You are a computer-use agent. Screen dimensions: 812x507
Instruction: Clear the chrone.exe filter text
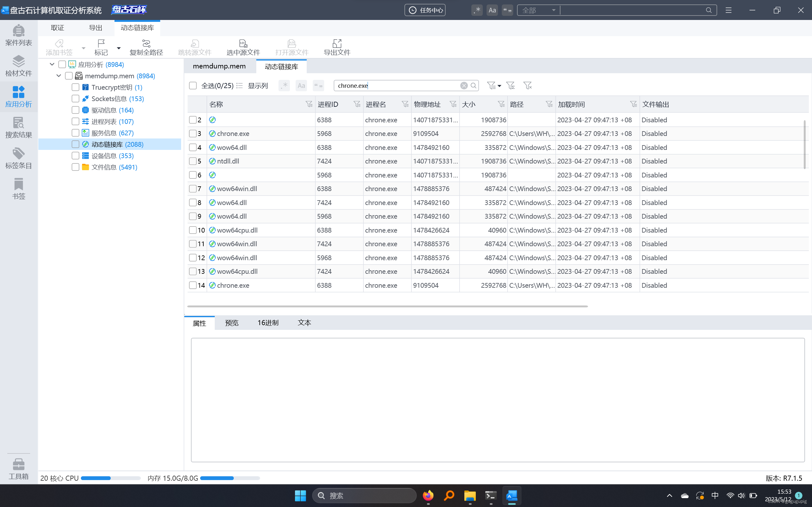pos(464,86)
